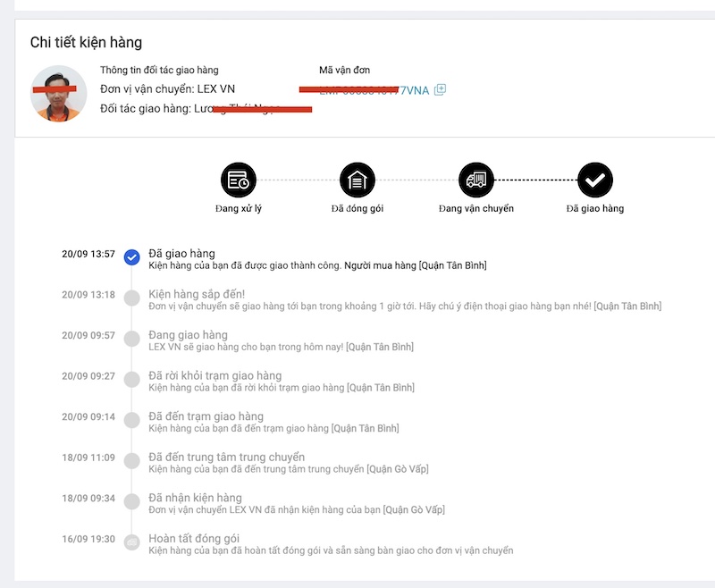Click the Đã giao hàng checkmark icon
The image size is (715, 588).
click(594, 181)
